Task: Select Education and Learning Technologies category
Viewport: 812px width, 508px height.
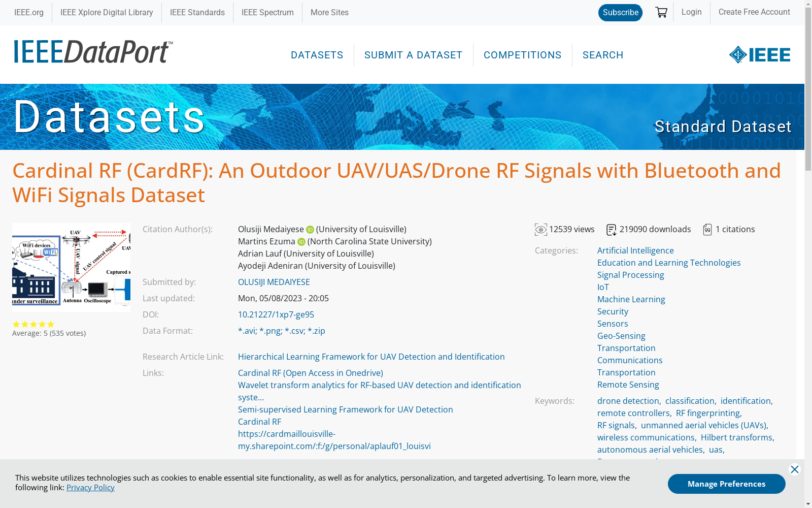Action: [x=669, y=263]
